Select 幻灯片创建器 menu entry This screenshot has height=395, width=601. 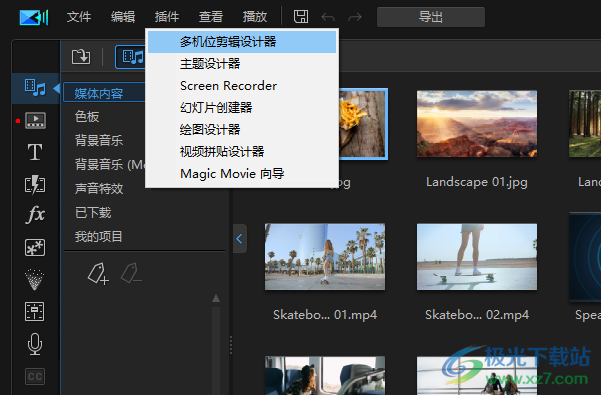pyautogui.click(x=242, y=108)
